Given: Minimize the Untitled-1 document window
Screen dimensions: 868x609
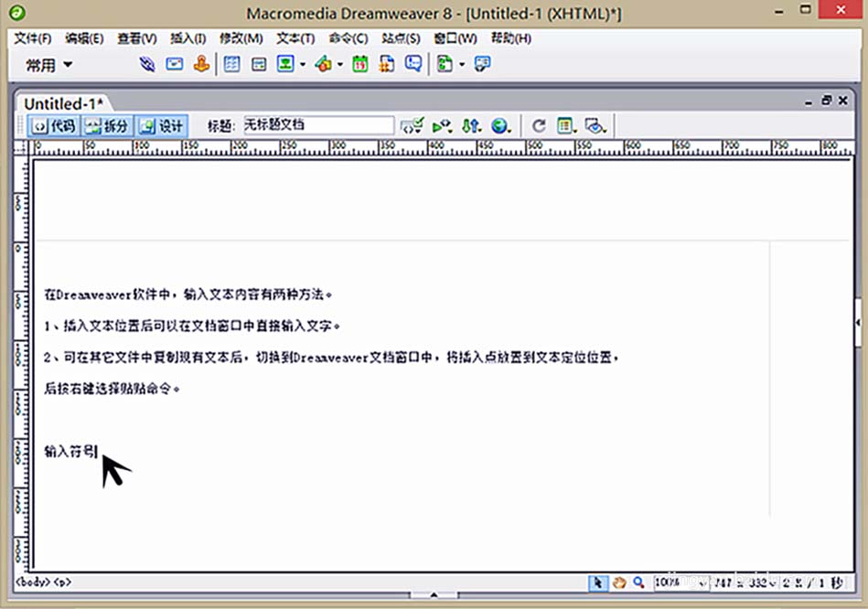Looking at the screenshot, I should (x=809, y=101).
